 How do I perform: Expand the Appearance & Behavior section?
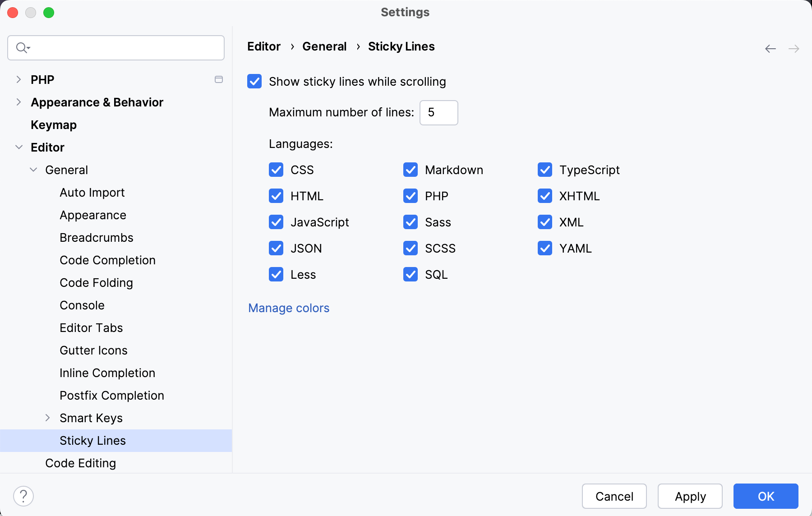[18, 102]
